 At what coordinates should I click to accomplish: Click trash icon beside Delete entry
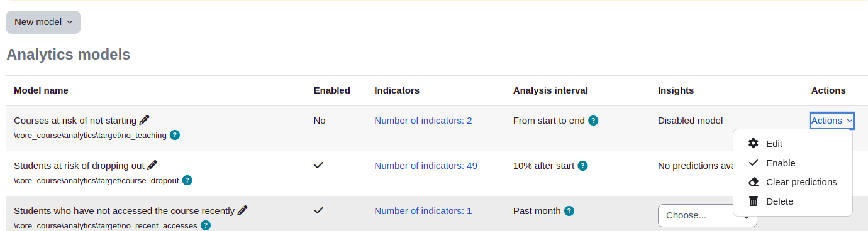click(x=754, y=201)
